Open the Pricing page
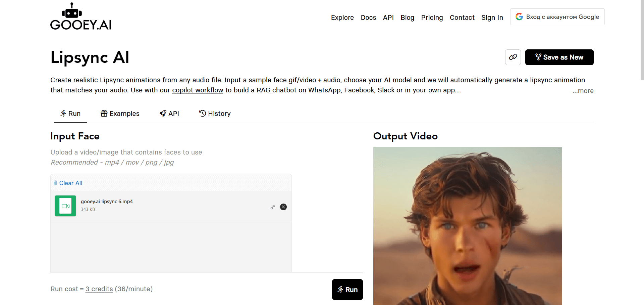Viewport: 644px width, 305px height. pos(432,17)
